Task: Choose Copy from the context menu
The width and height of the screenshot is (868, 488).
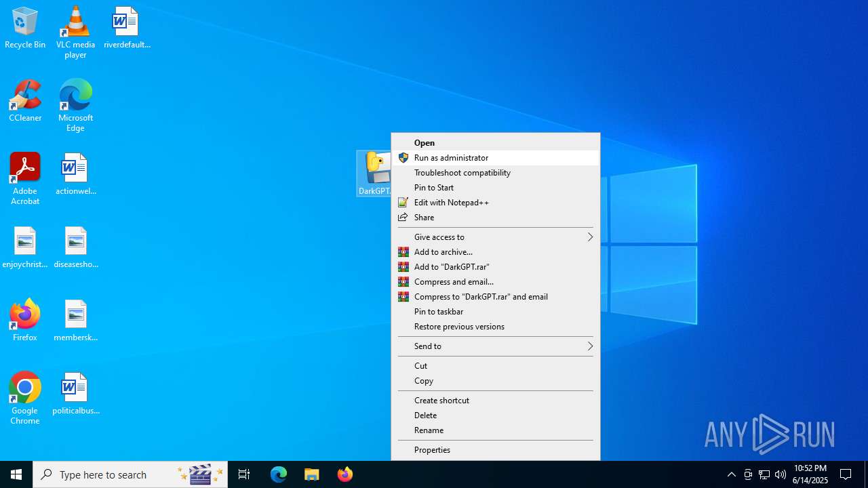Action: (495, 380)
